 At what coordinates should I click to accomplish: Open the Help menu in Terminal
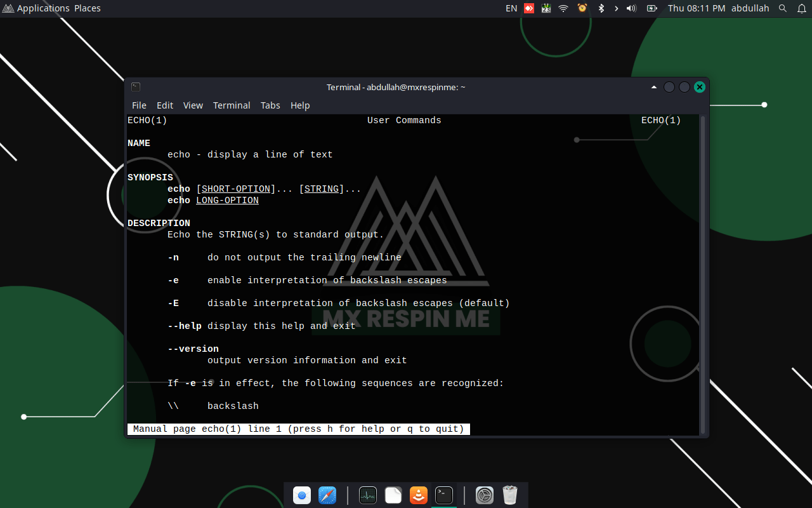pyautogui.click(x=300, y=105)
